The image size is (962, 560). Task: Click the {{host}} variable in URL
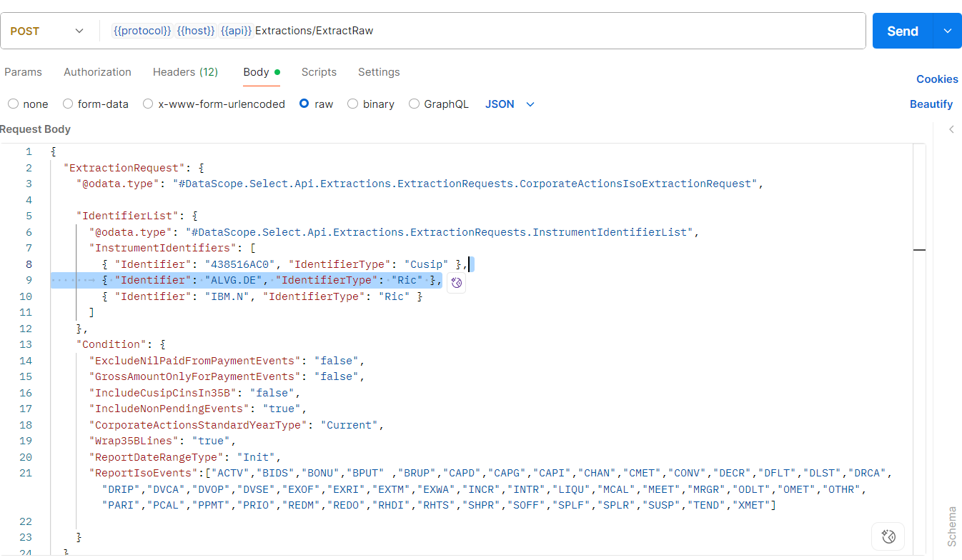coord(196,31)
